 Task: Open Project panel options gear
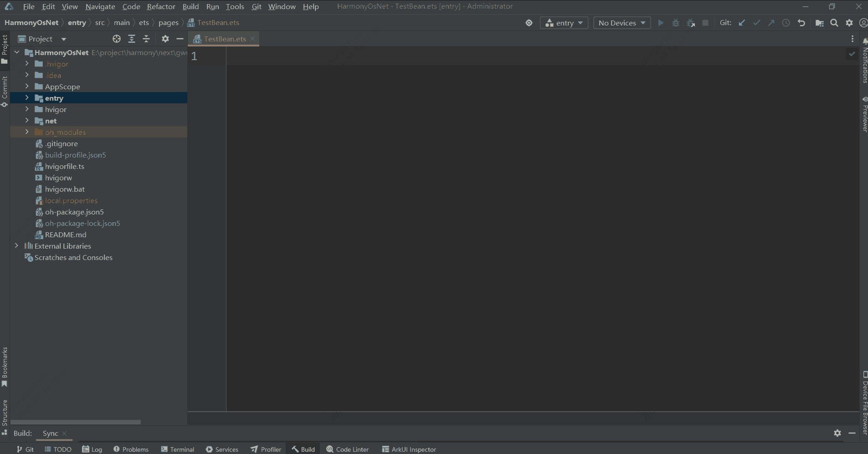[165, 39]
